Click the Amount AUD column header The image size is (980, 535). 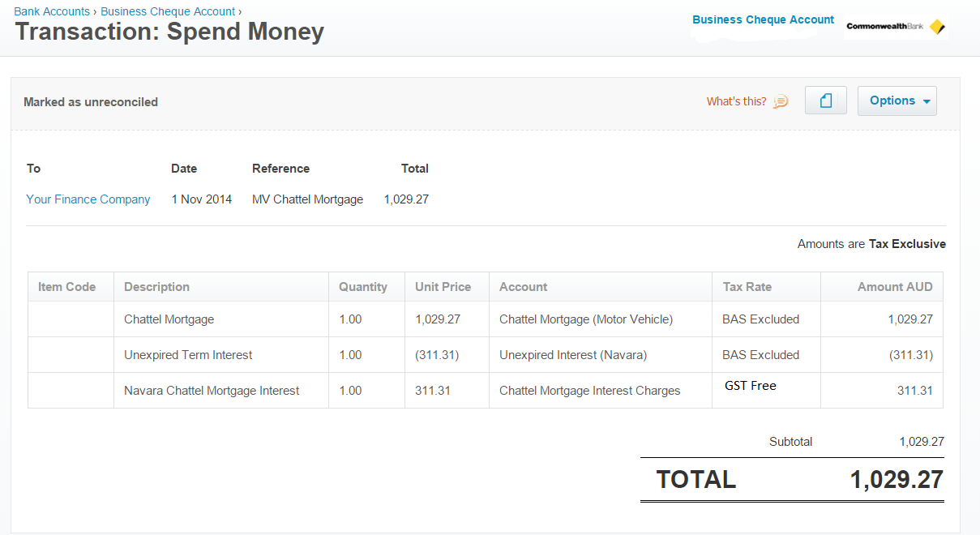[895, 287]
